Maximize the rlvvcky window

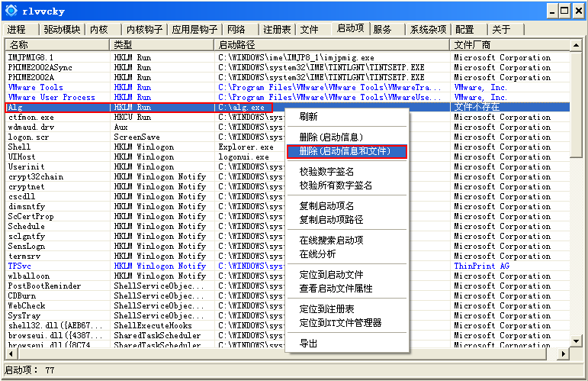coord(565,10)
